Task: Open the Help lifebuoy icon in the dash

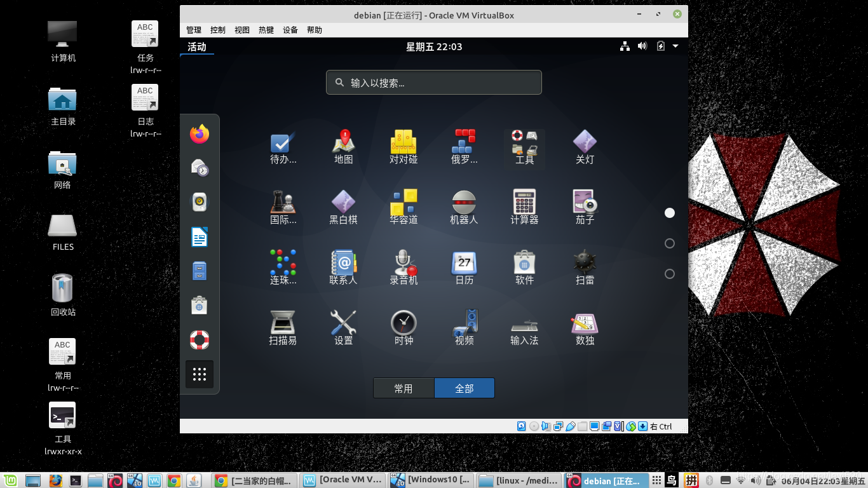Action: pos(200,340)
